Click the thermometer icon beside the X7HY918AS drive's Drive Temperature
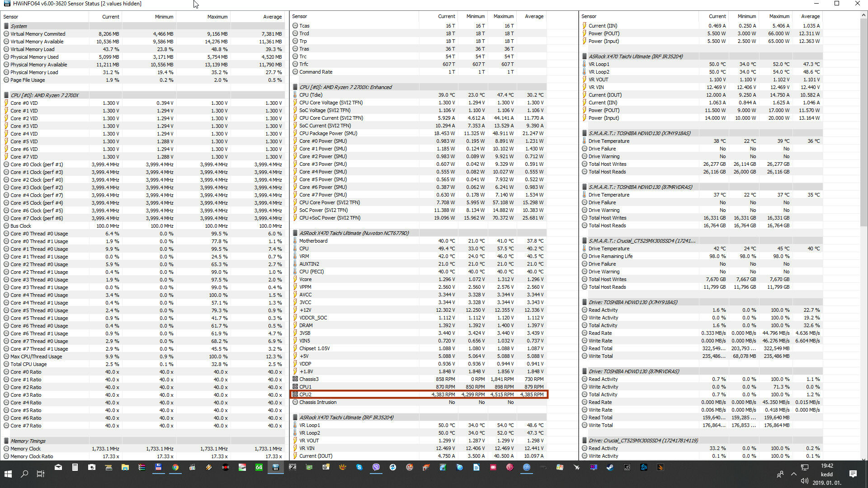Viewport: 868px width, 488px height. coord(585,141)
